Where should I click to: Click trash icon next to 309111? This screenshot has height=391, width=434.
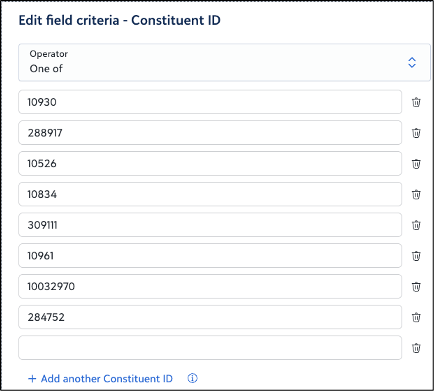coord(416,225)
